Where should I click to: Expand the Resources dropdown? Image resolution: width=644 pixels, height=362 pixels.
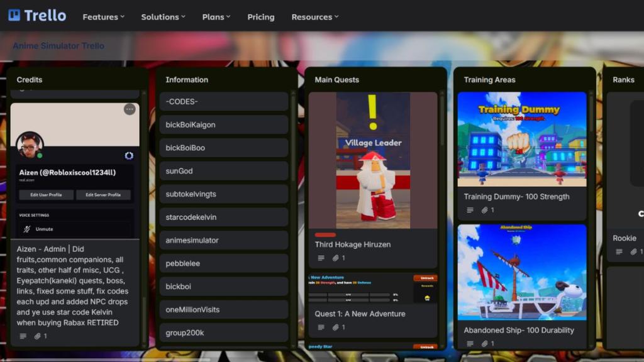click(x=314, y=17)
